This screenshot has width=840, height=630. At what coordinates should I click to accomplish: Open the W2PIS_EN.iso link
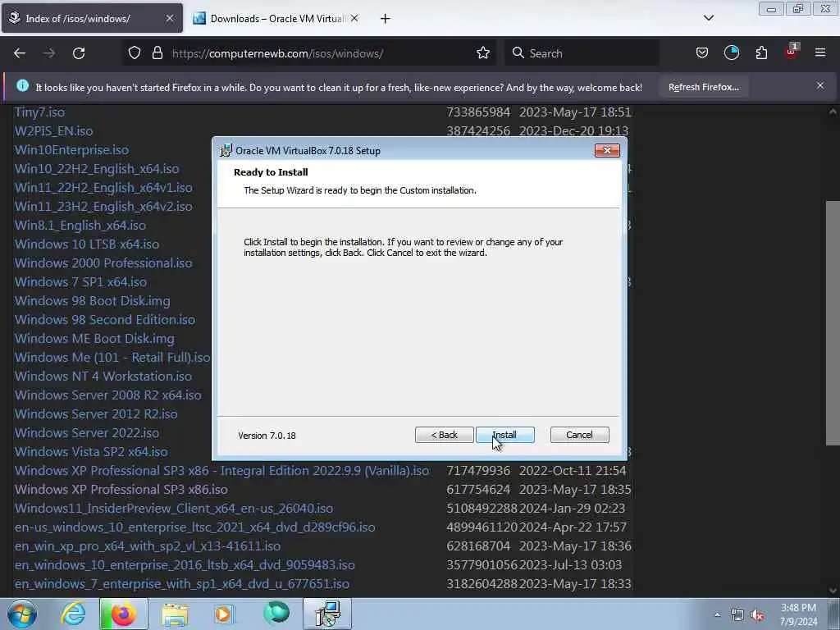53,131
